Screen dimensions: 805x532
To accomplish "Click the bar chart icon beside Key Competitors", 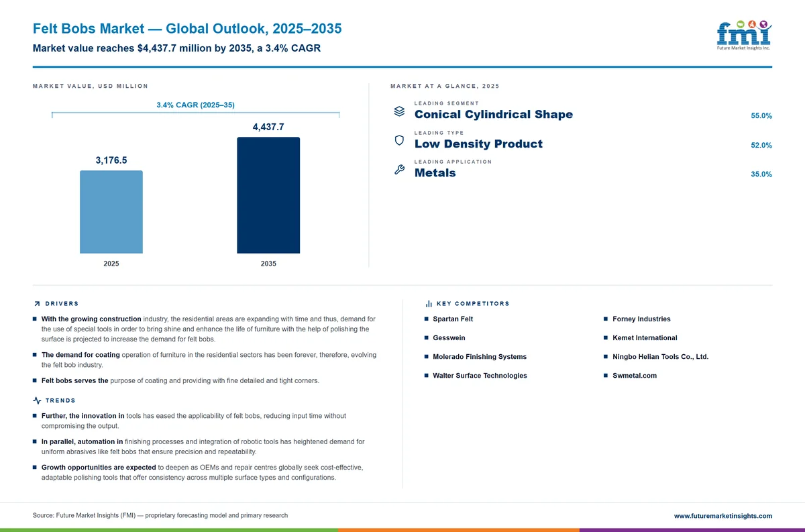I will [x=429, y=304].
